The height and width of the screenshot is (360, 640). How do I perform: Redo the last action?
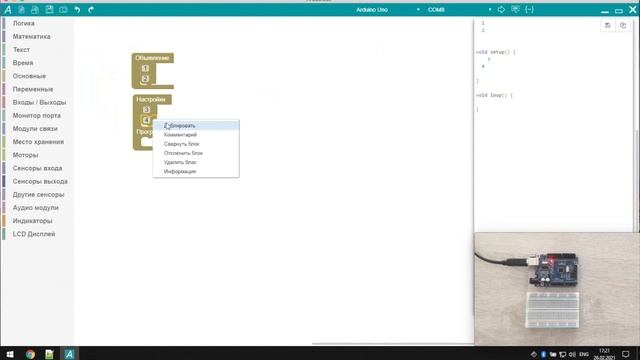[91, 9]
